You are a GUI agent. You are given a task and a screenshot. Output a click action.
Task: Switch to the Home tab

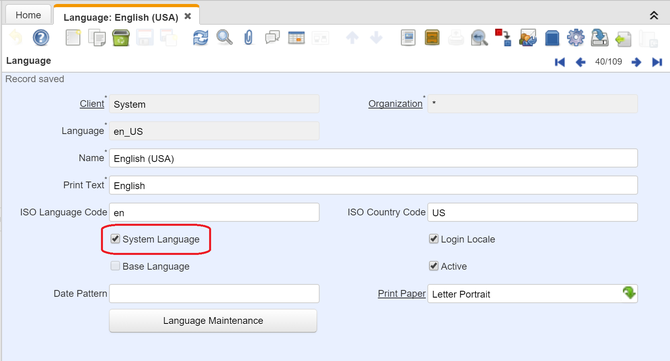(28, 15)
